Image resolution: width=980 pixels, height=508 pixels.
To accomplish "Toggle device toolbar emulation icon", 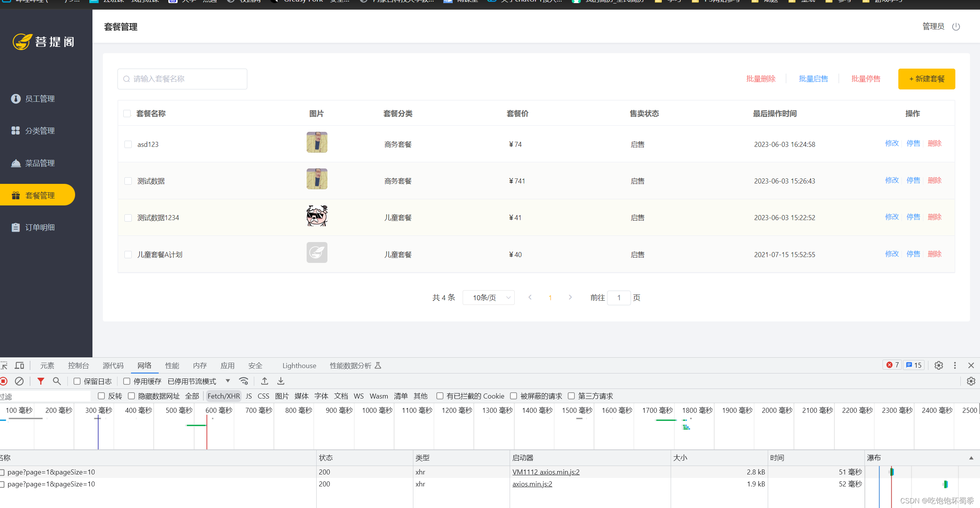I will (19, 365).
